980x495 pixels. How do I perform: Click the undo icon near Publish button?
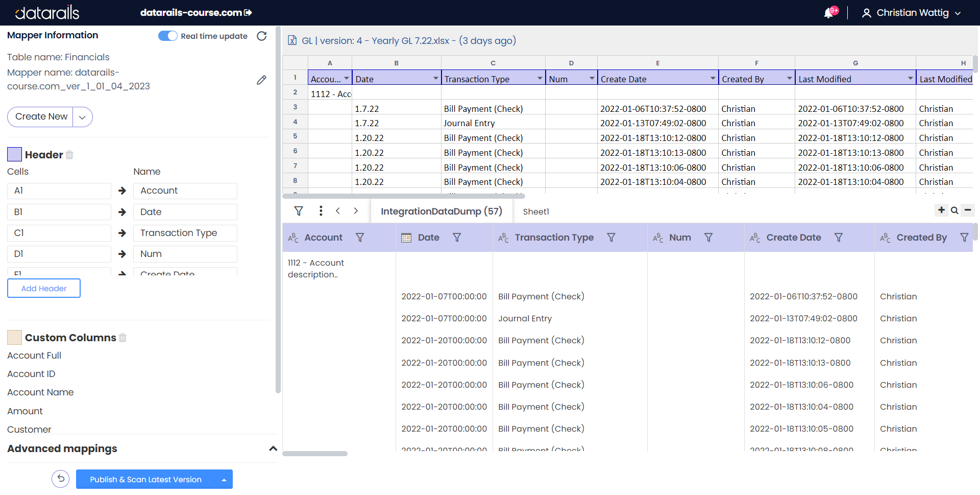tap(61, 479)
